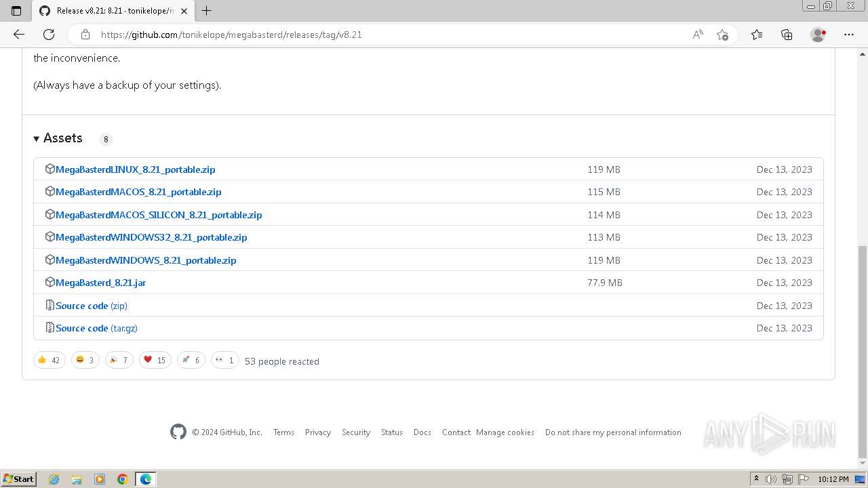Open Chrome from taskbar
868x488 pixels.
122,479
